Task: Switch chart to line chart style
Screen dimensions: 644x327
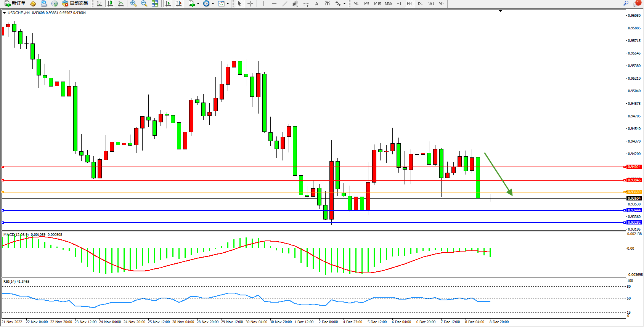Action: [x=121, y=3]
